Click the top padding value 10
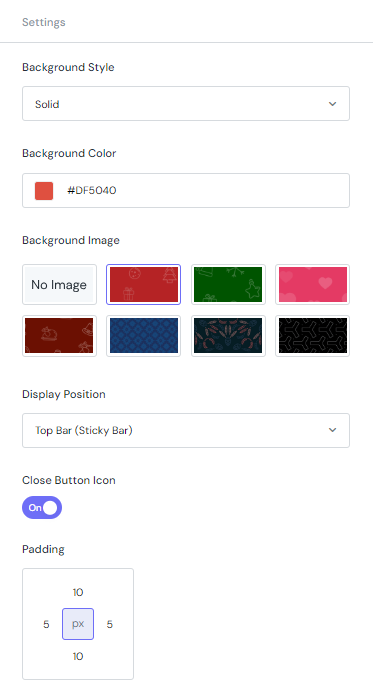Image resolution: width=373 pixels, height=698 pixels. 78,592
